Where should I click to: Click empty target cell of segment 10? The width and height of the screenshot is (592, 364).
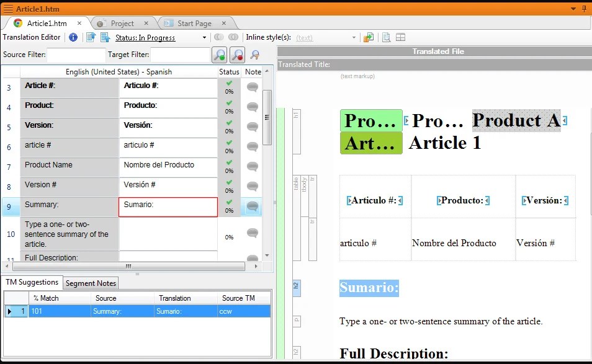coord(168,234)
